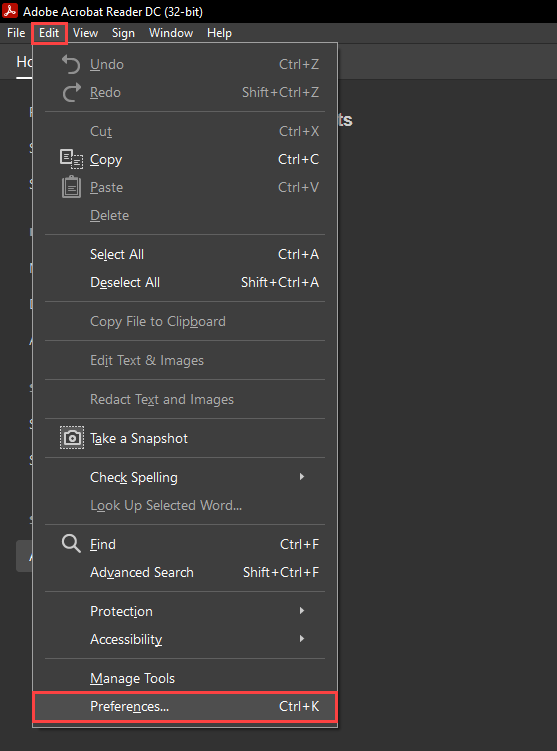Image resolution: width=557 pixels, height=751 pixels.
Task: Click the window title Adobe Acrobat Reader DC
Action: pos(113,11)
